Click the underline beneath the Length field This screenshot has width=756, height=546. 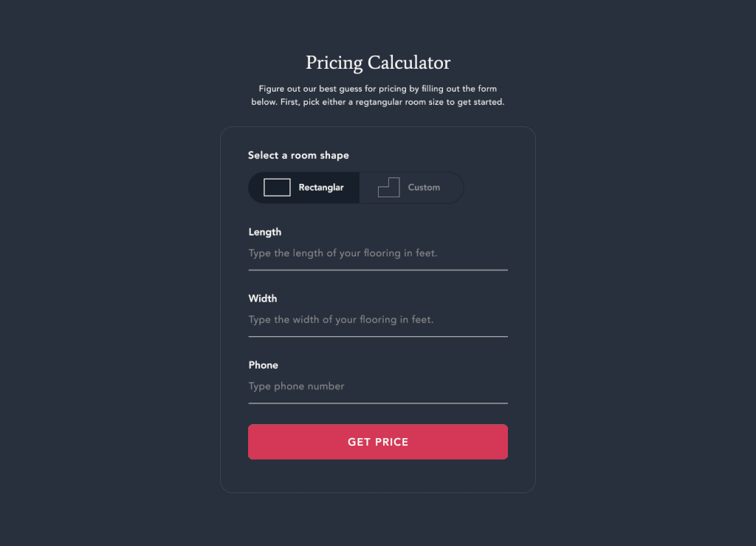(378, 270)
